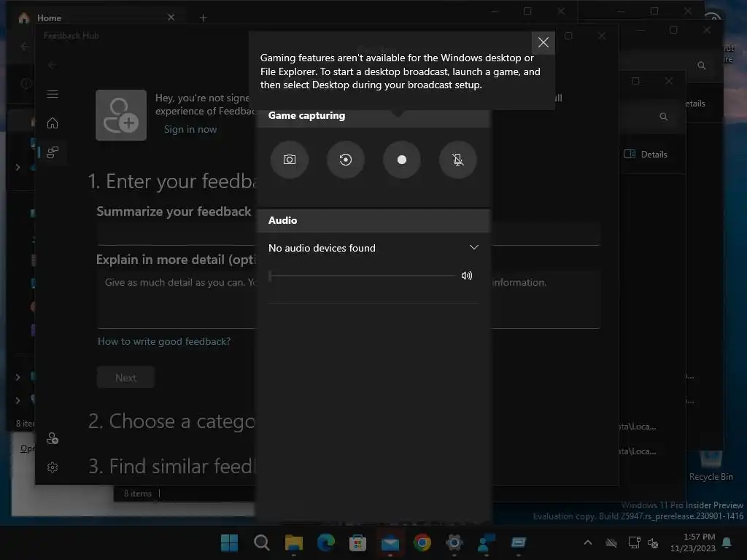
Task: Click the search icon in the topmost background window
Action: (701, 65)
